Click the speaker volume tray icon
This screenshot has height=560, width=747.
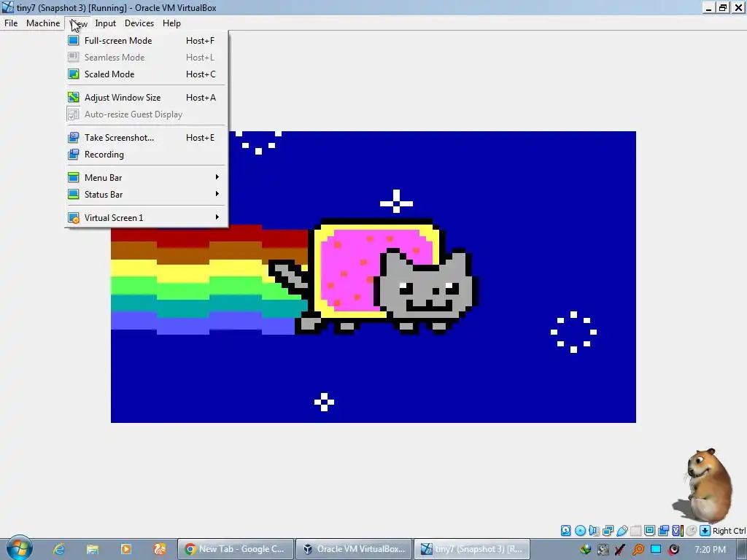pyautogui.click(x=673, y=550)
